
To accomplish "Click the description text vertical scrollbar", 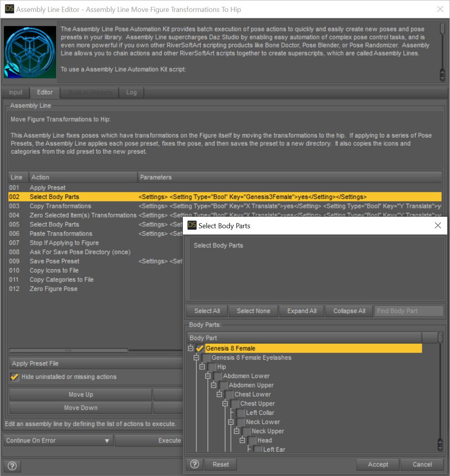I will click(x=442, y=52).
